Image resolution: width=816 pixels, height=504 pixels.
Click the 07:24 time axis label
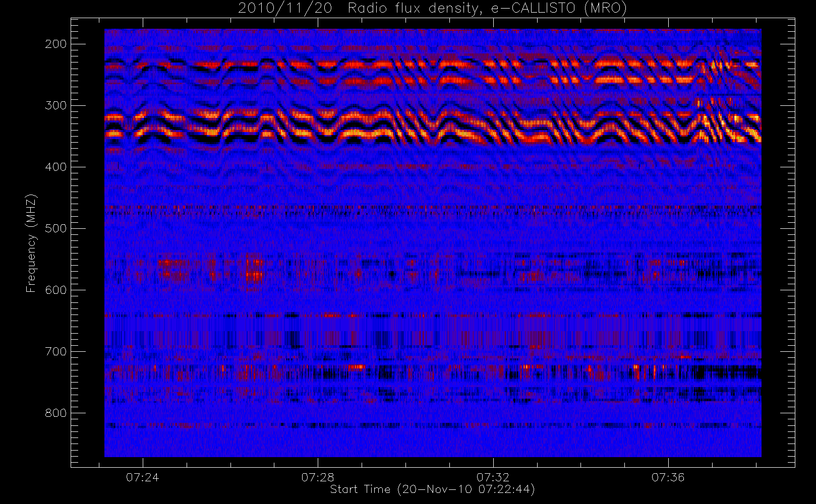(143, 477)
